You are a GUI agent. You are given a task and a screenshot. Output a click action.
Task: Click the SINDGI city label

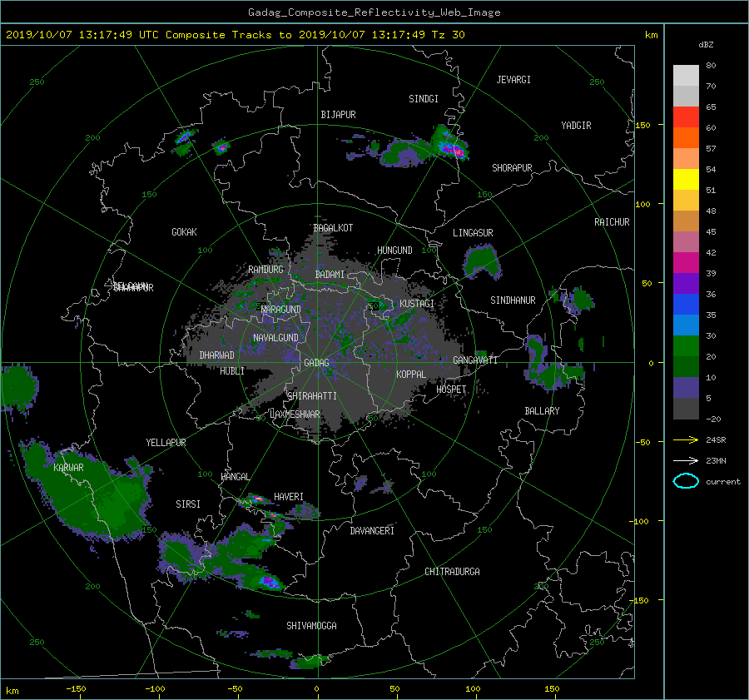point(424,99)
